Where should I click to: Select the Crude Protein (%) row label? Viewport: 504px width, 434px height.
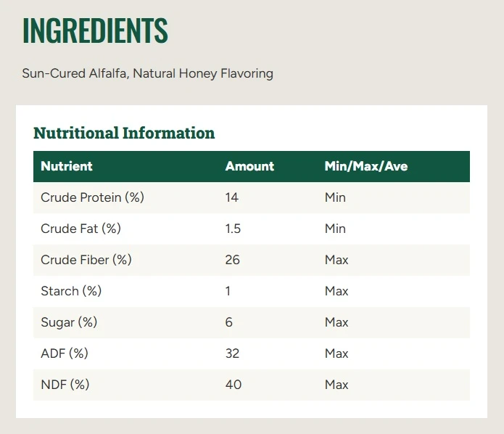92,197
